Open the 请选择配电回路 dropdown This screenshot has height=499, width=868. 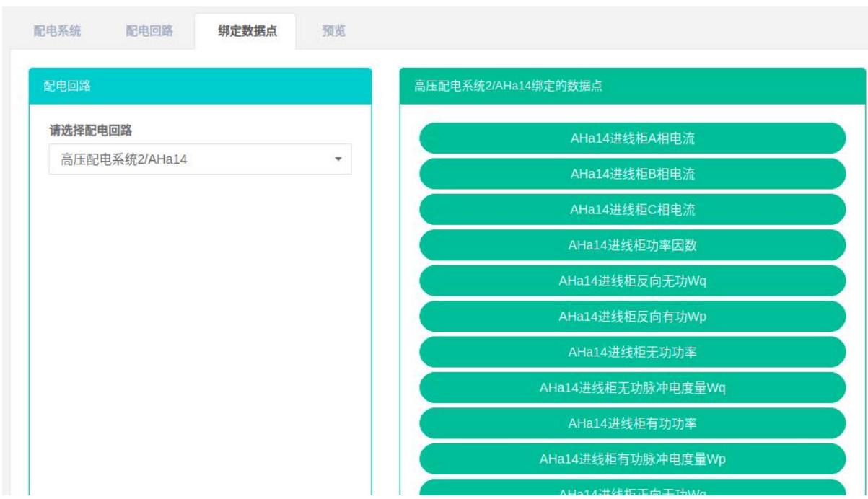coord(200,159)
